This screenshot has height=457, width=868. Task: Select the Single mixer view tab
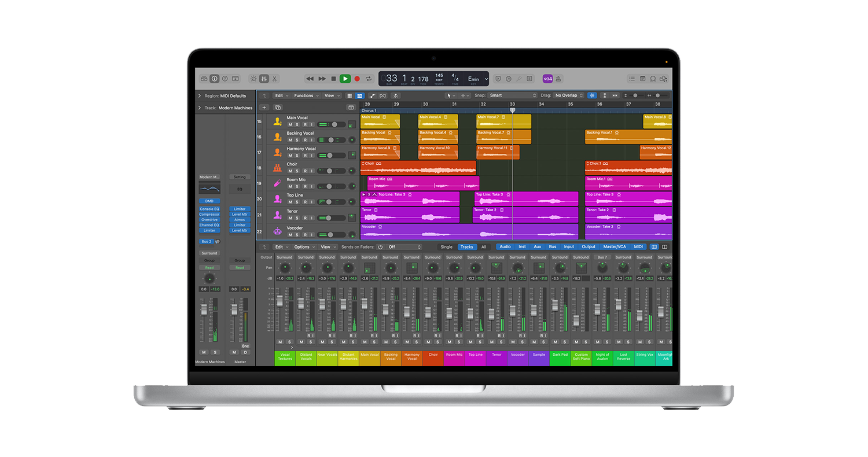coord(447,247)
